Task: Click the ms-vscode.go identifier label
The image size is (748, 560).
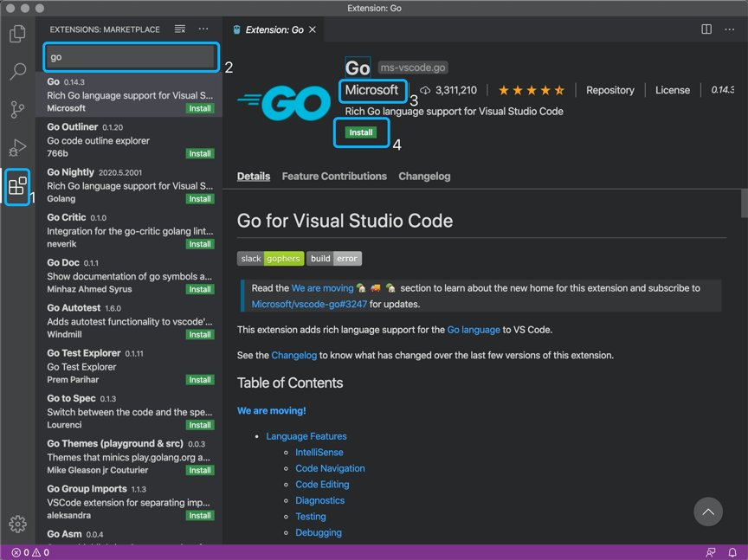Action: [x=413, y=68]
